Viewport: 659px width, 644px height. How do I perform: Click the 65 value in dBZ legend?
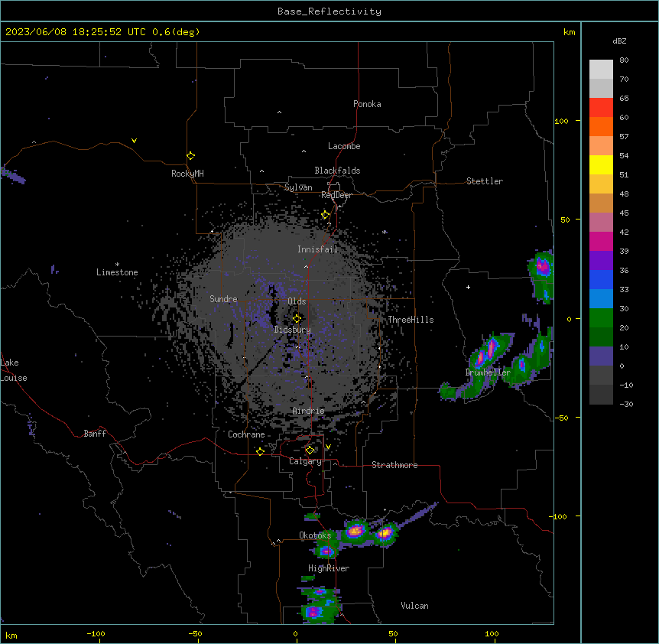click(624, 99)
